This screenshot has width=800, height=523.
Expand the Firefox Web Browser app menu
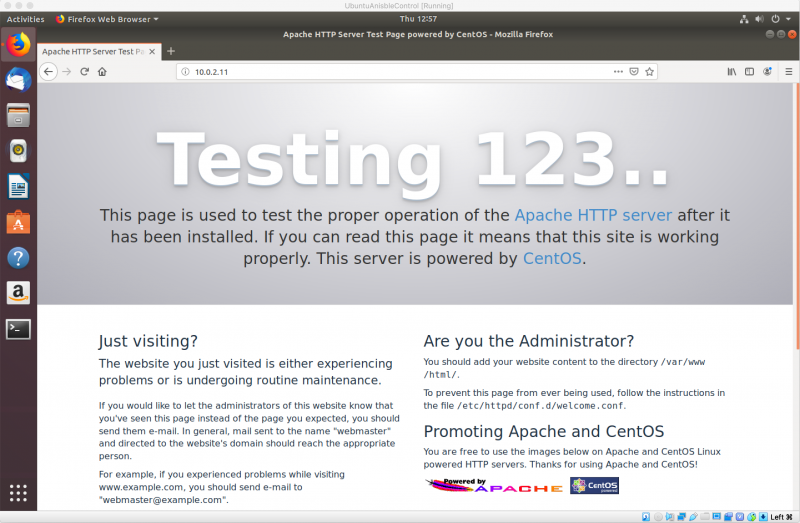pyautogui.click(x=107, y=19)
